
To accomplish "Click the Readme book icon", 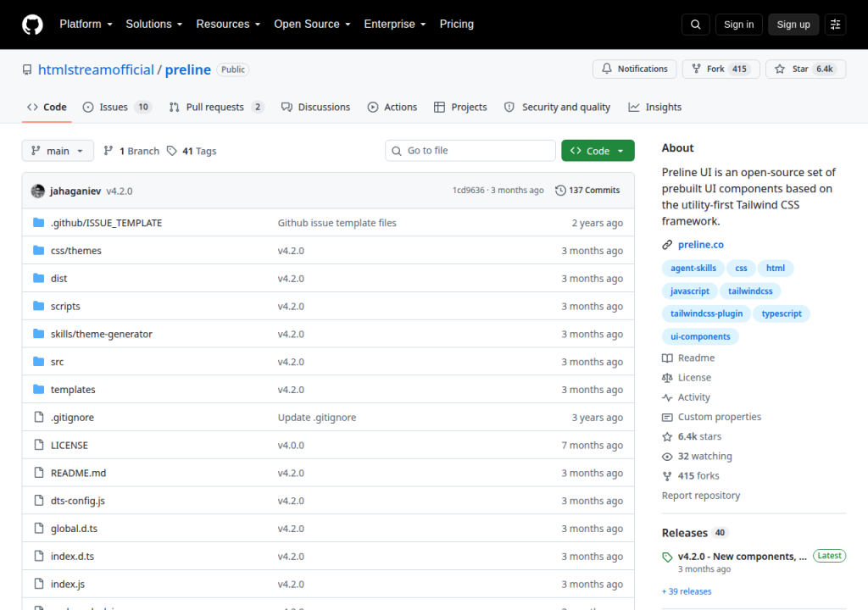I will tap(667, 358).
